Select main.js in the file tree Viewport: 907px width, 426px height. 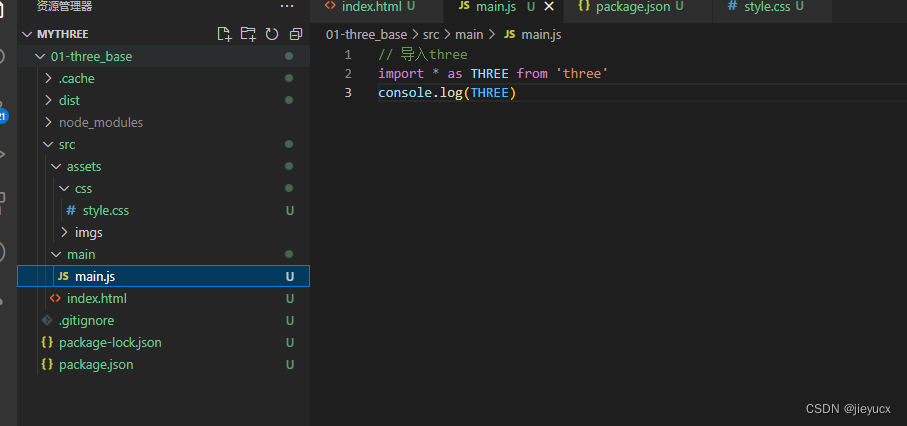pyautogui.click(x=164, y=276)
